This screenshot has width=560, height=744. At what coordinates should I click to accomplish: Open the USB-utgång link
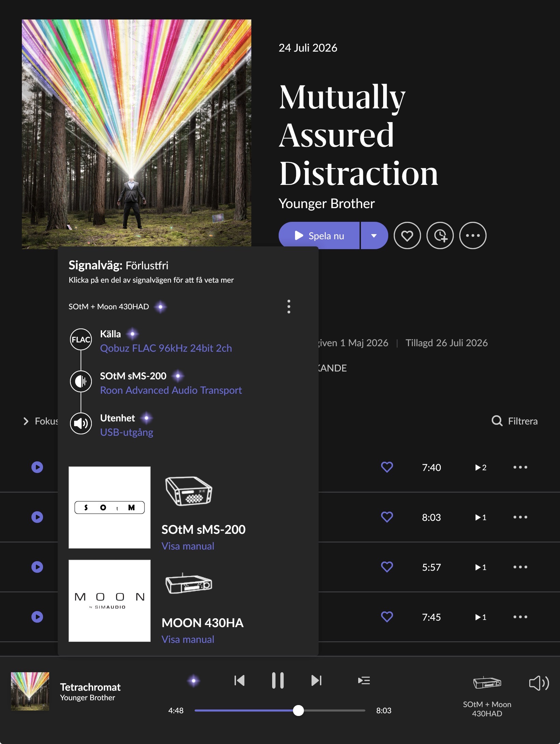(127, 432)
